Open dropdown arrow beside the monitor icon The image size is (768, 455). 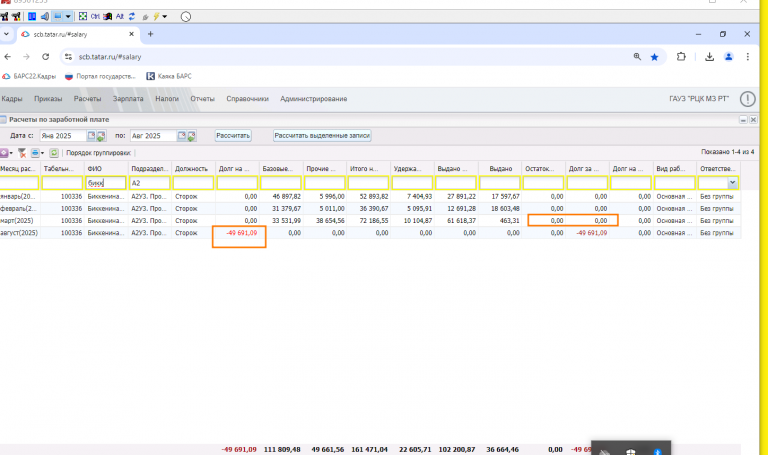pos(68,17)
